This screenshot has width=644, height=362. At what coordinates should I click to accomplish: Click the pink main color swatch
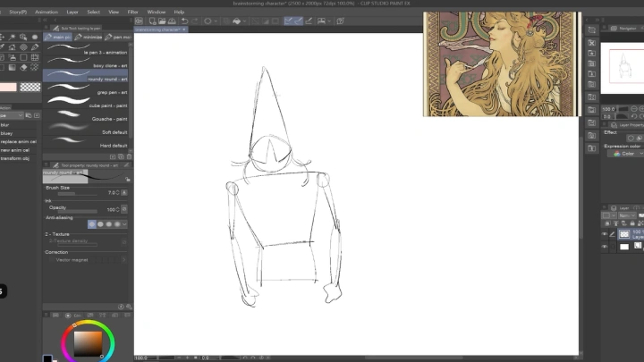click(8, 87)
